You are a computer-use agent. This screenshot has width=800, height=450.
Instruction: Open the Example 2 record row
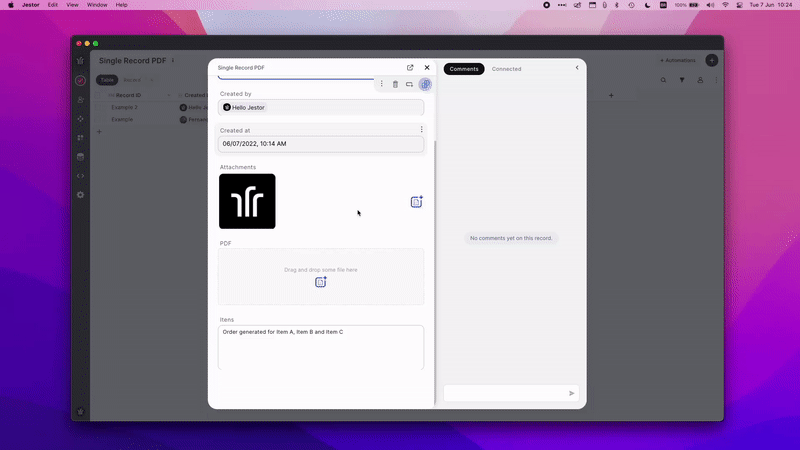tap(124, 108)
